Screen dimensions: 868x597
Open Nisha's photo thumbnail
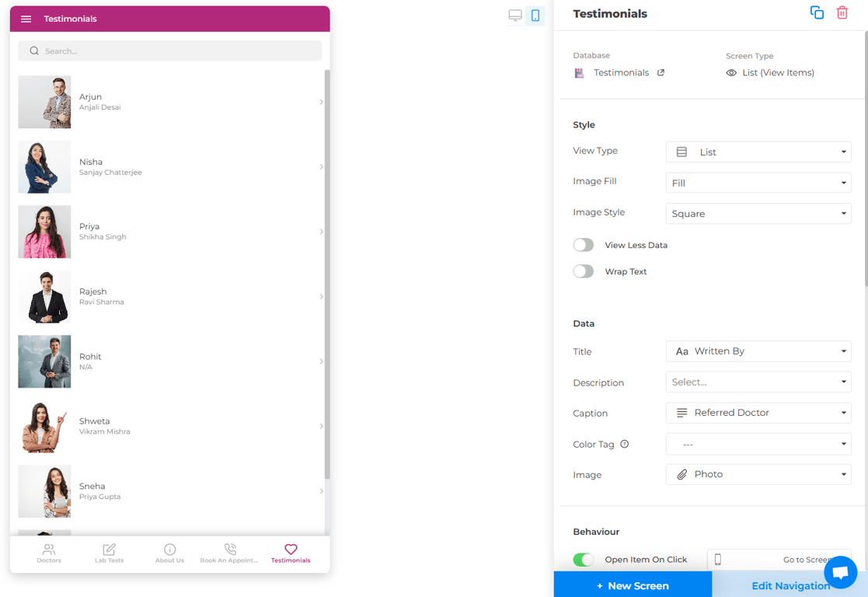pyautogui.click(x=44, y=166)
